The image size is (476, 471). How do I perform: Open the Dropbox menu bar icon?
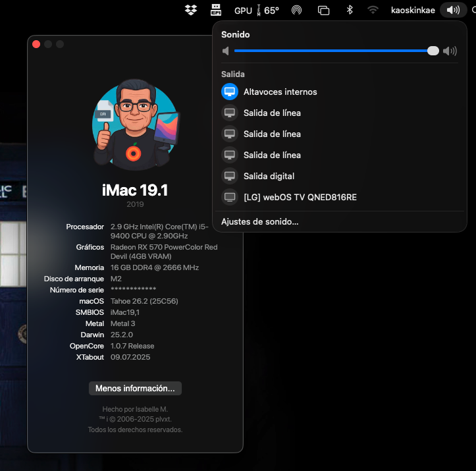191,10
